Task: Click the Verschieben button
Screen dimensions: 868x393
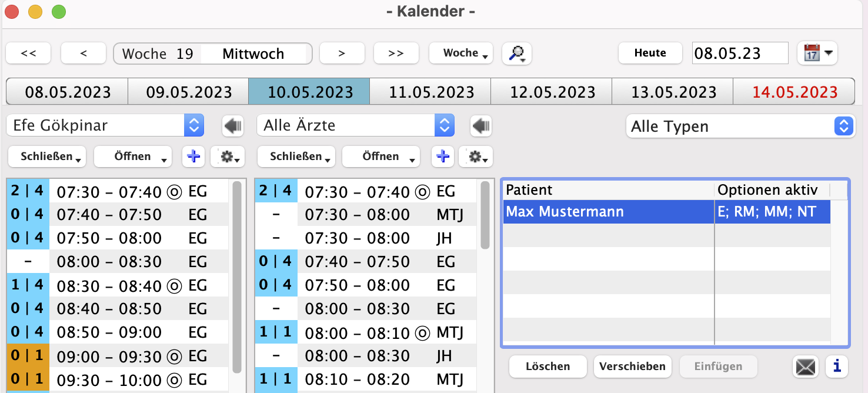Action: click(x=632, y=367)
